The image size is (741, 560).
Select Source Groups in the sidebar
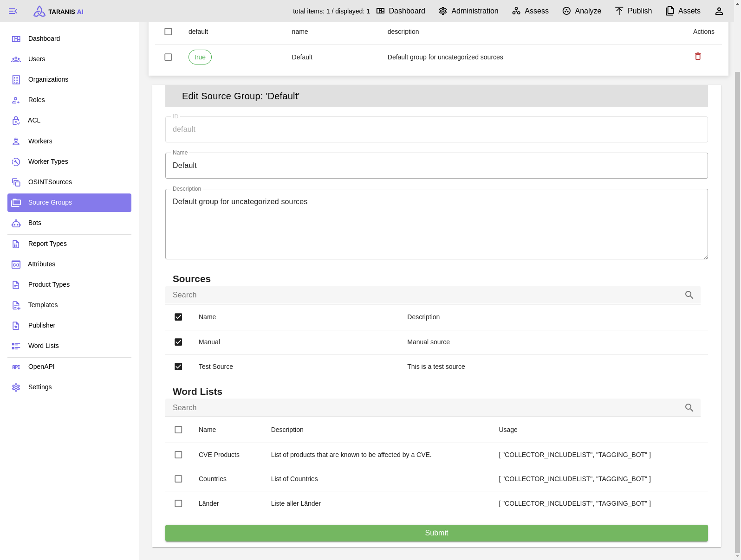pos(70,203)
